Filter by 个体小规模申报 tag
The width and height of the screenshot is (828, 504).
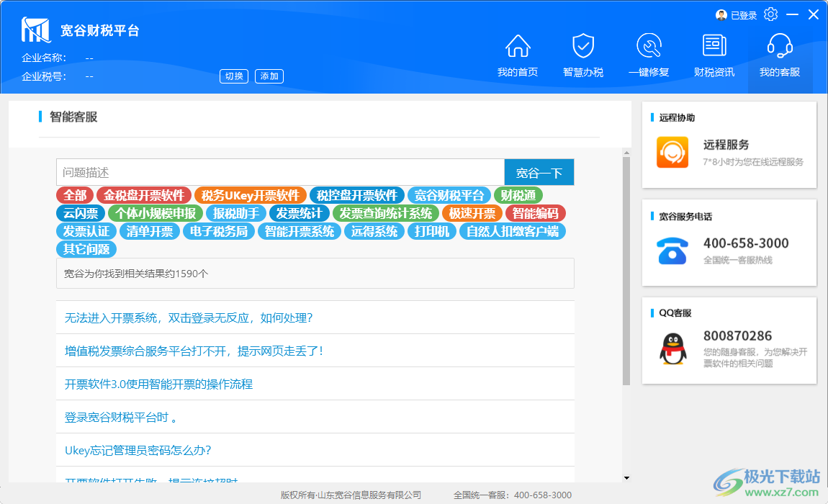coord(156,213)
